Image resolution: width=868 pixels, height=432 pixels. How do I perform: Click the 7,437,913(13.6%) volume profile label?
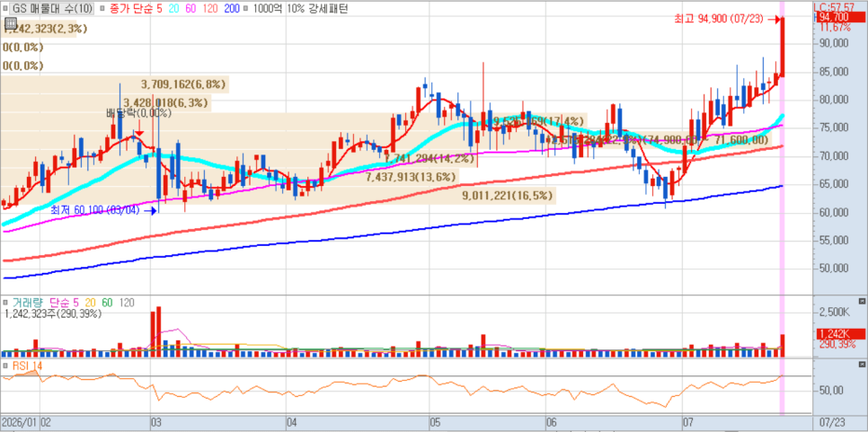coord(412,176)
